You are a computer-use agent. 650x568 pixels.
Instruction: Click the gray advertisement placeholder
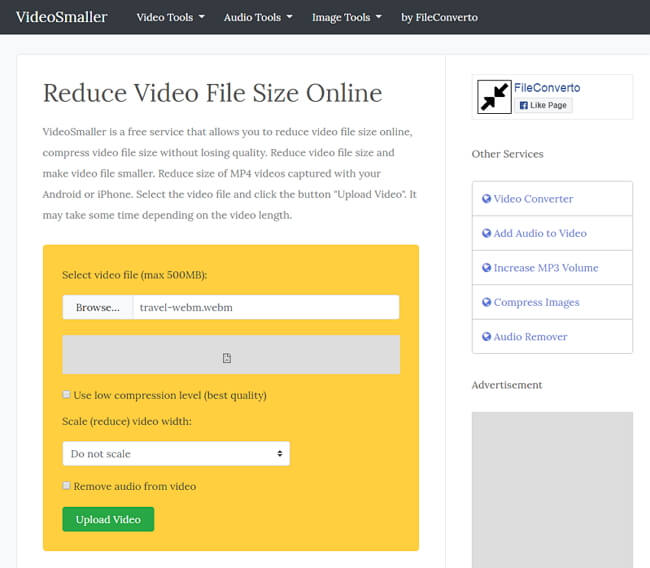pos(552,490)
